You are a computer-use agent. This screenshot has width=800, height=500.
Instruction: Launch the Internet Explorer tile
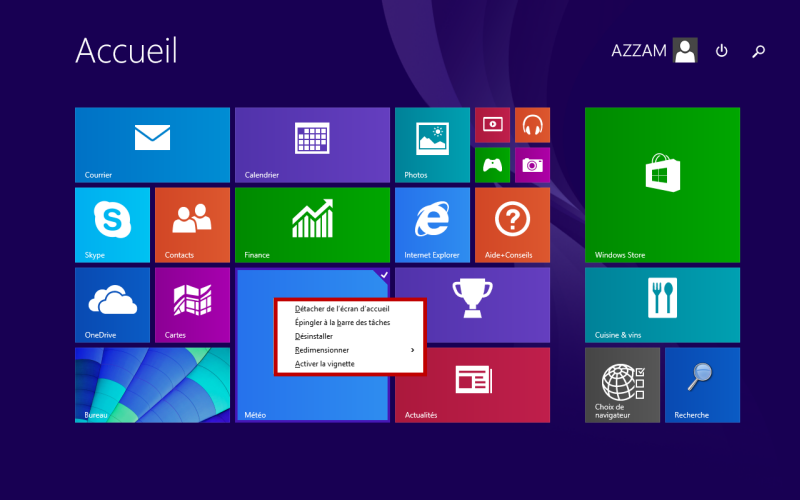click(432, 225)
